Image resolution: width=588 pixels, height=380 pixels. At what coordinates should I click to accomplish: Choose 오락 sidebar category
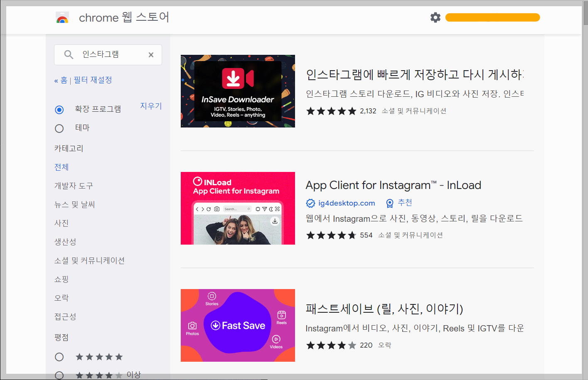[x=62, y=298]
